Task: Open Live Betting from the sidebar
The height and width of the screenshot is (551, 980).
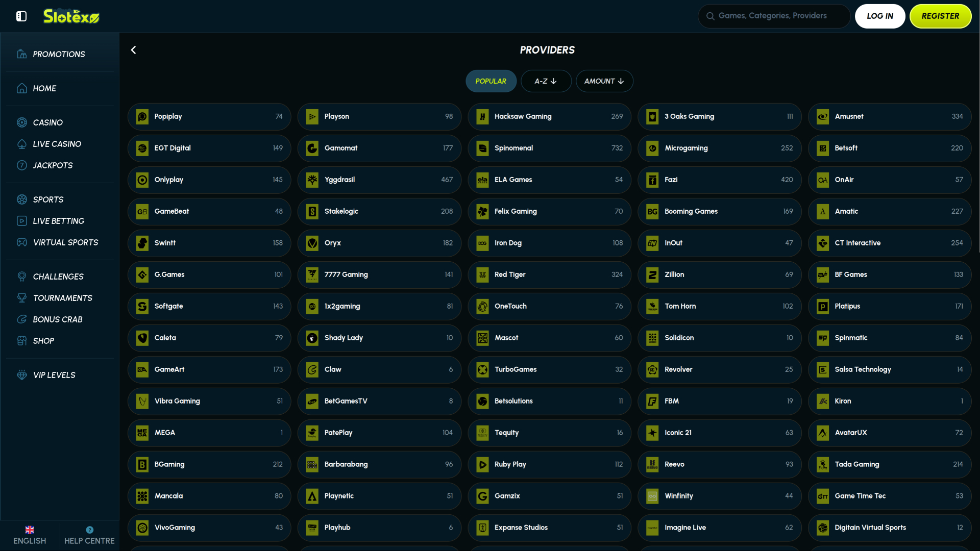Action: (x=22, y=221)
